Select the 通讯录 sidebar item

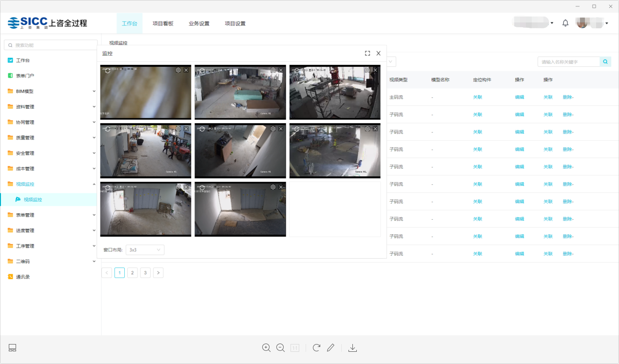click(23, 277)
